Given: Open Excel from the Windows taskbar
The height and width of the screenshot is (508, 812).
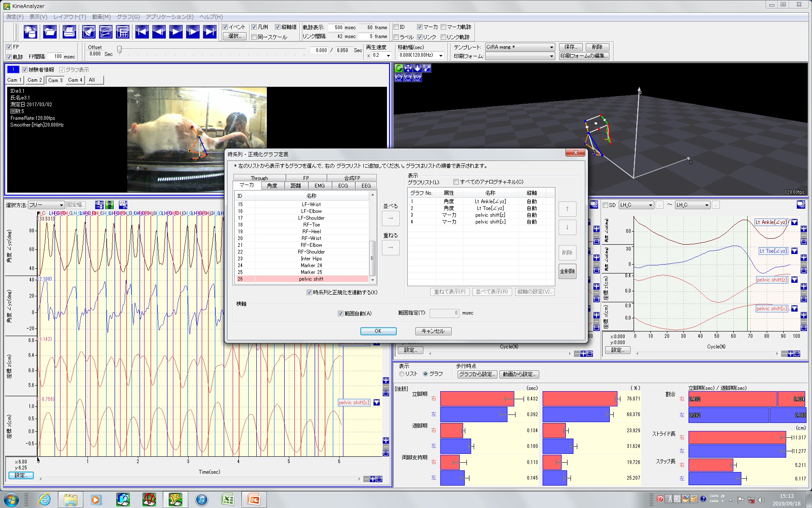Looking at the screenshot, I should point(228,500).
